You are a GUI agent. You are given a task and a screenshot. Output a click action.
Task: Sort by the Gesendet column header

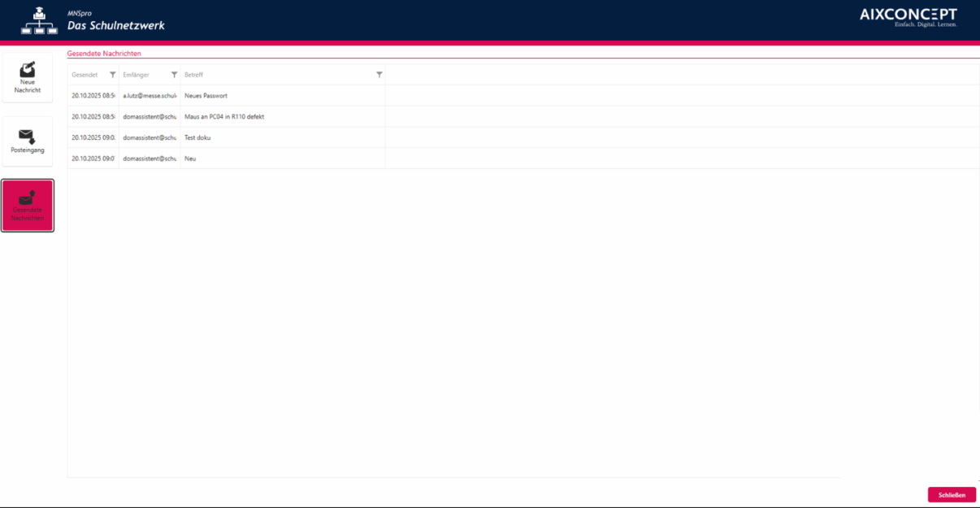pos(85,75)
